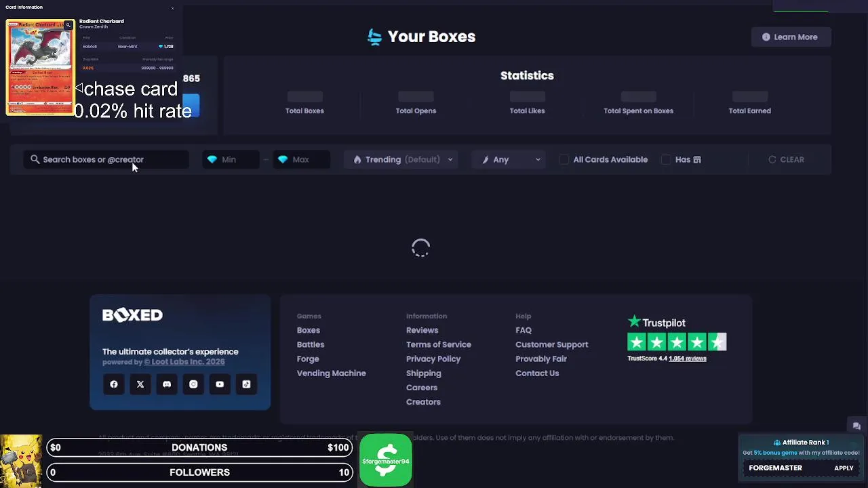
Task: Open the X (Twitter) social icon
Action: tap(140, 384)
